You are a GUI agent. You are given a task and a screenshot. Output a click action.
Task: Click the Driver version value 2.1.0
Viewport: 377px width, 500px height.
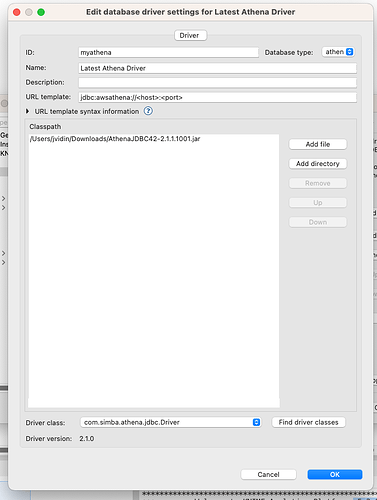(x=87, y=439)
